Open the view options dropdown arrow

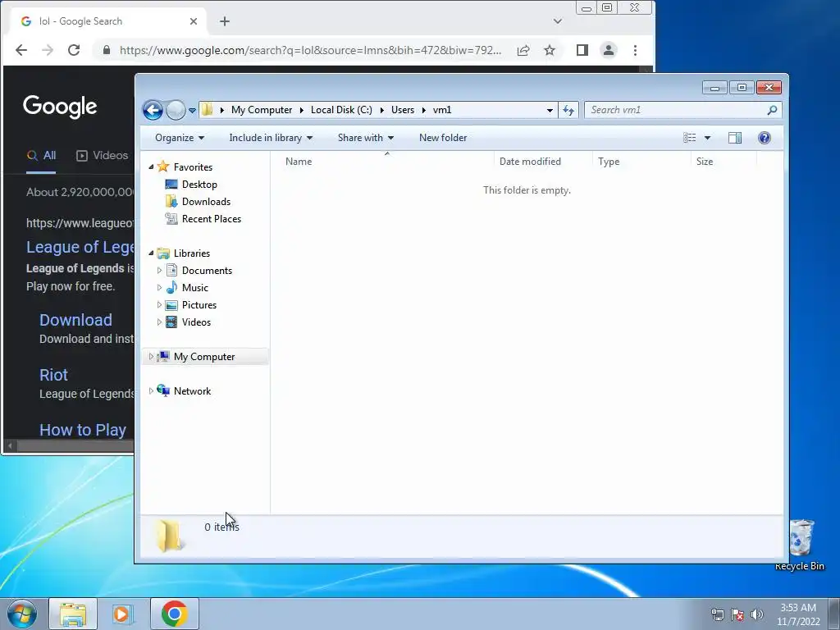(x=707, y=138)
